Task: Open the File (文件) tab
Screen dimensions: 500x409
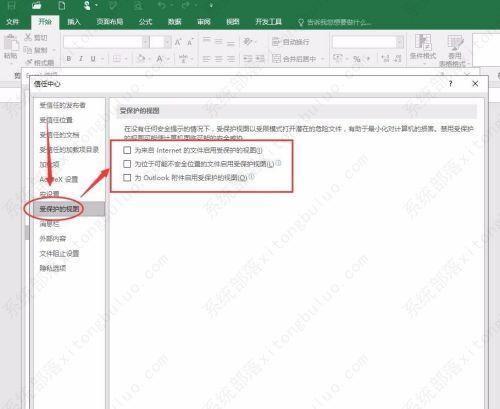Action: pyautogui.click(x=12, y=22)
